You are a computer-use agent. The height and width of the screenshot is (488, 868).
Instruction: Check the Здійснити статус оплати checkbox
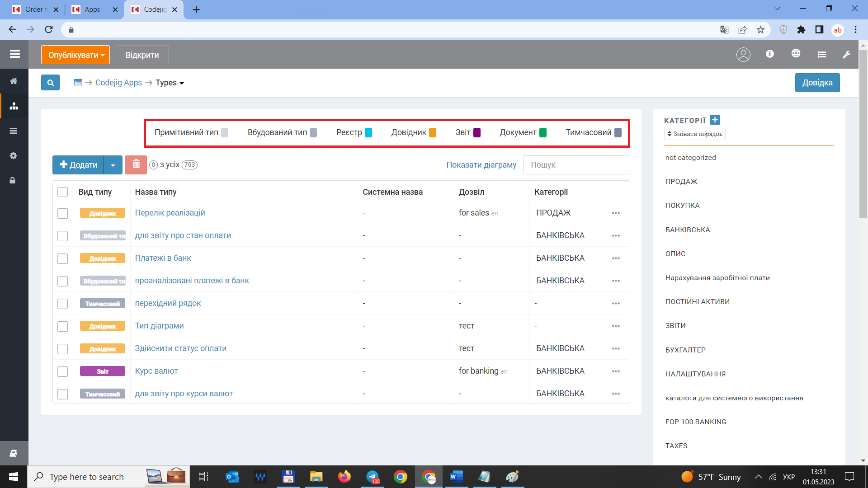pyautogui.click(x=63, y=349)
